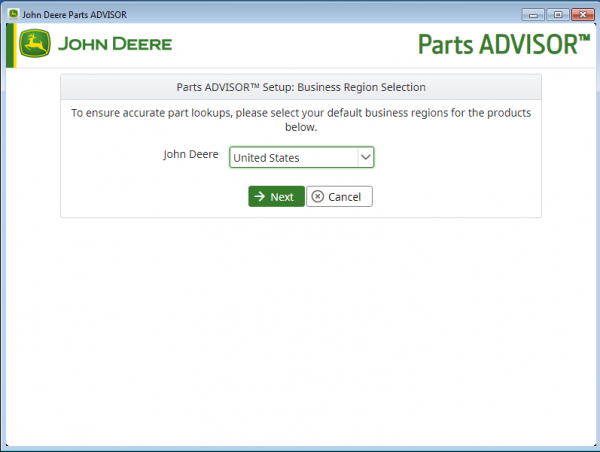This screenshot has height=452, width=600.
Task: Click the United States region field
Action: [302, 157]
